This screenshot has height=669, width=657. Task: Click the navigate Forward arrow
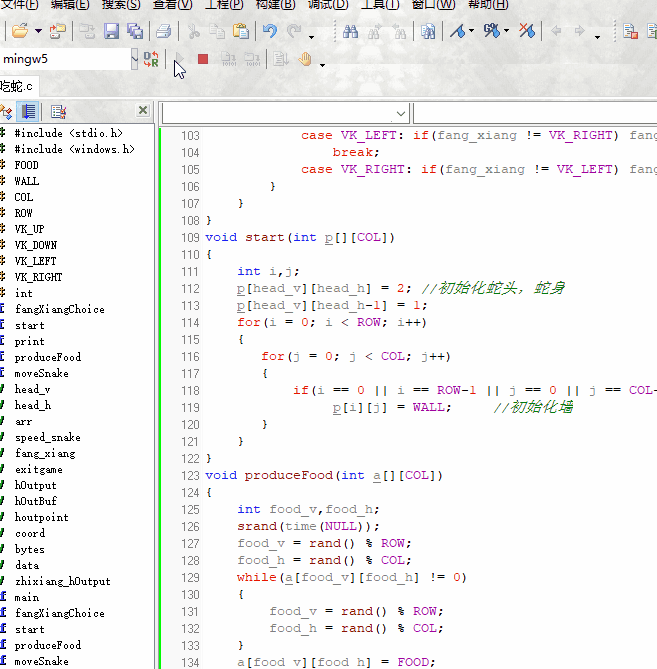[x=579, y=31]
